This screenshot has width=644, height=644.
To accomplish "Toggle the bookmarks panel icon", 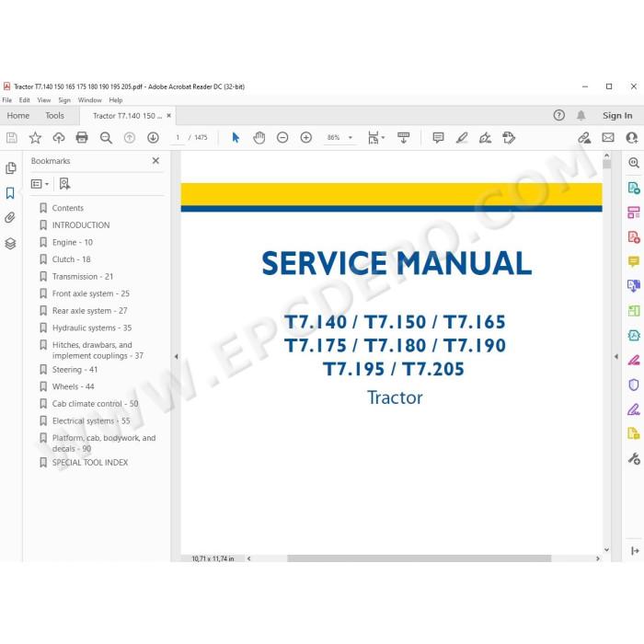I will click(10, 193).
